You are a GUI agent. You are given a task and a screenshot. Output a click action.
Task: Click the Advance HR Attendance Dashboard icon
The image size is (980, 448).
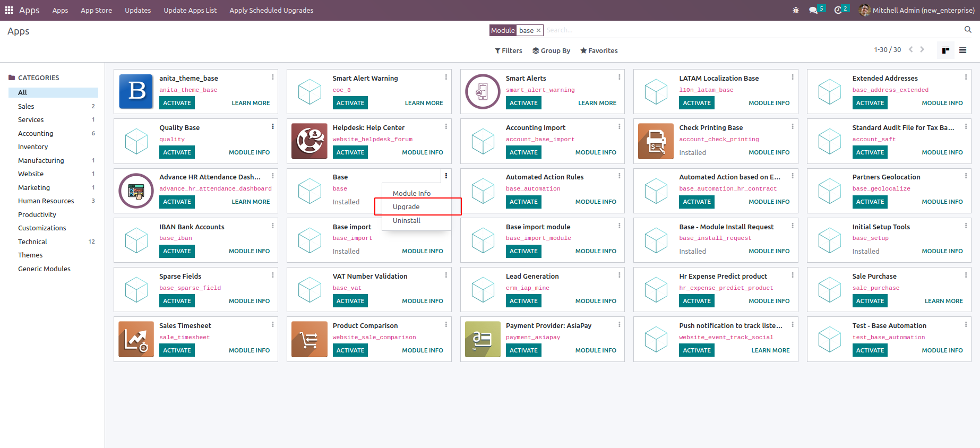coord(136,190)
